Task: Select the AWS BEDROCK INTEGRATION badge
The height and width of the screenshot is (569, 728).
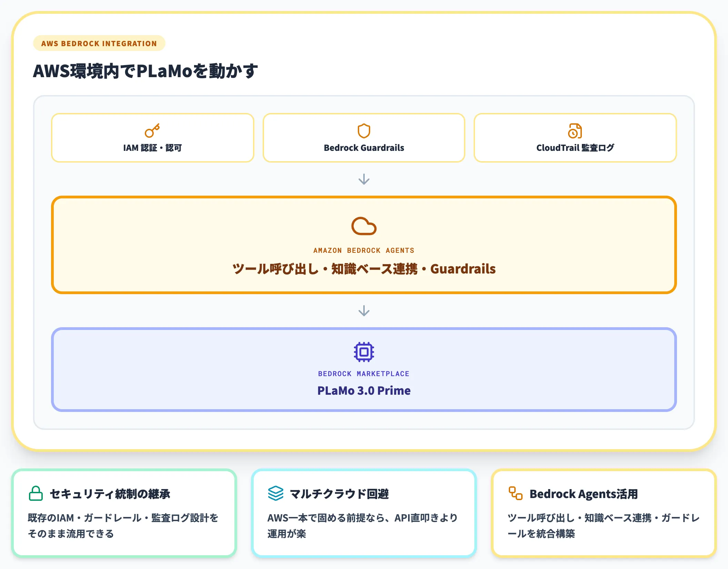Action: pyautogui.click(x=99, y=43)
